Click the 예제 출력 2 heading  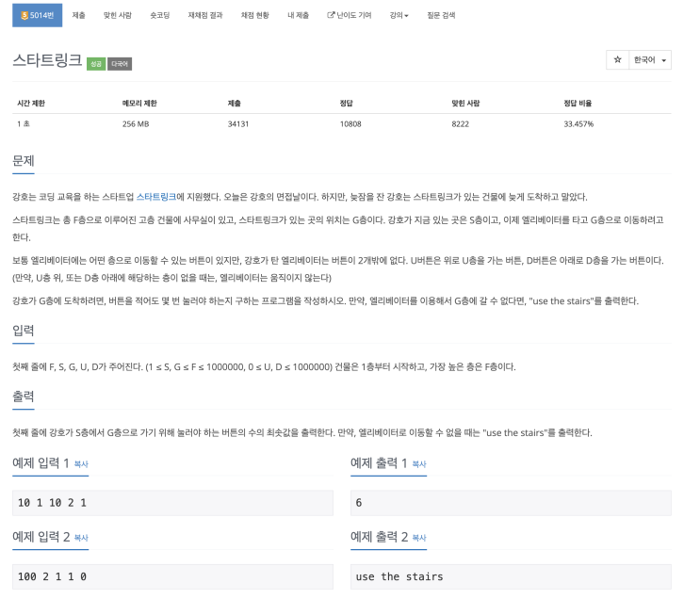point(379,537)
